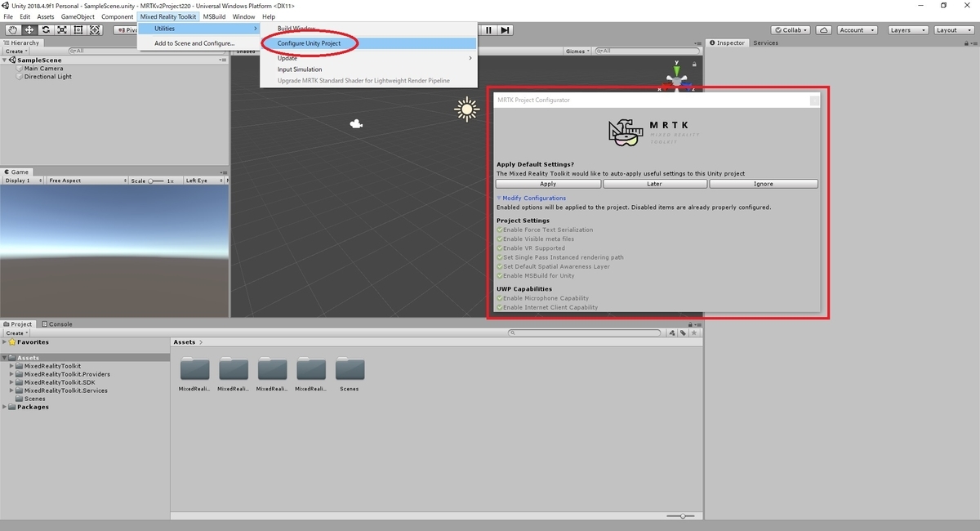Search by label in Project panel
The image size is (980, 531).
tap(683, 333)
